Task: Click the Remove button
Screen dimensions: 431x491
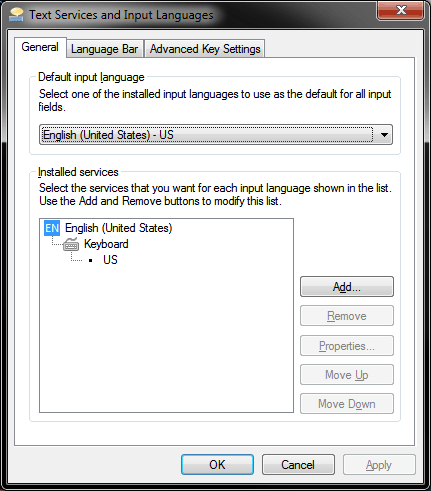Action: [x=347, y=316]
